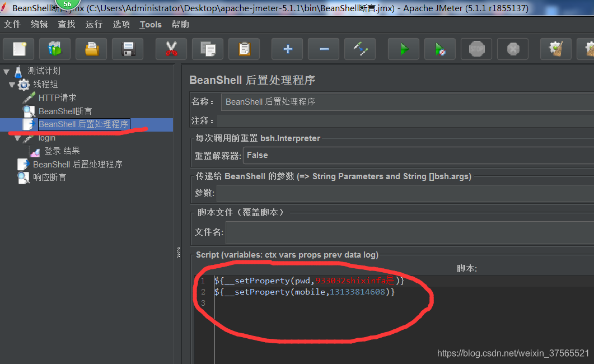594x364 pixels.
Task: Click script line 1 with setProperty pwd
Action: 309,281
